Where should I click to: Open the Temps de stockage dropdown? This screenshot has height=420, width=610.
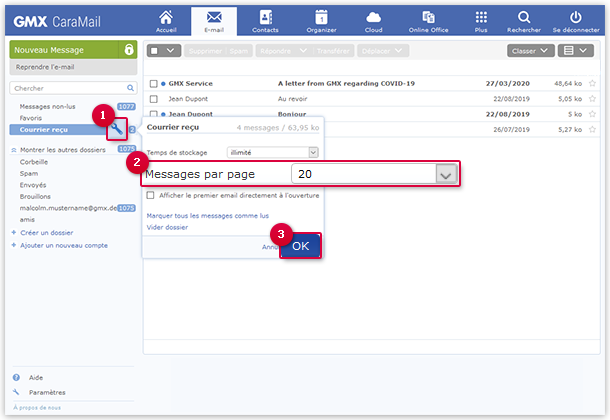point(273,152)
